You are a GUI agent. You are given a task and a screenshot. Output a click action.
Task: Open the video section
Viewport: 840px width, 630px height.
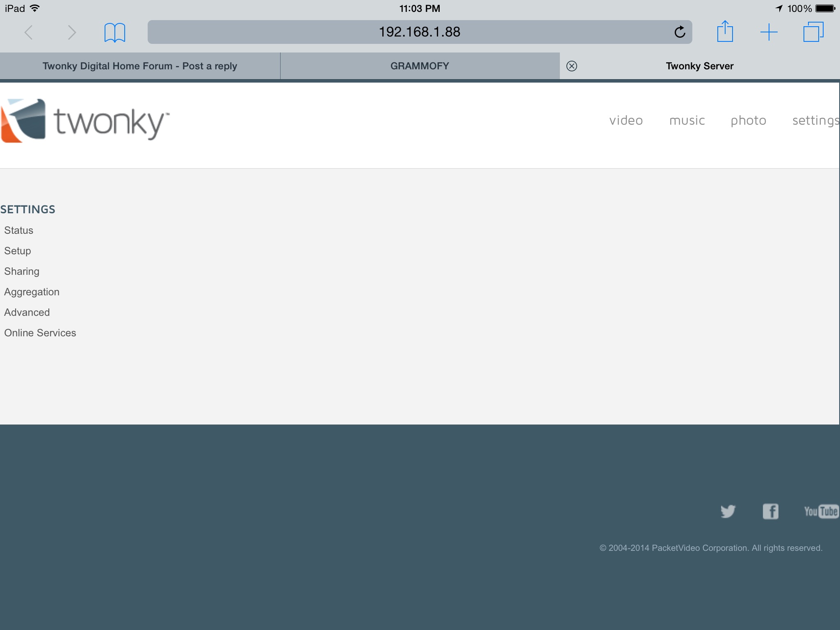pyautogui.click(x=626, y=121)
